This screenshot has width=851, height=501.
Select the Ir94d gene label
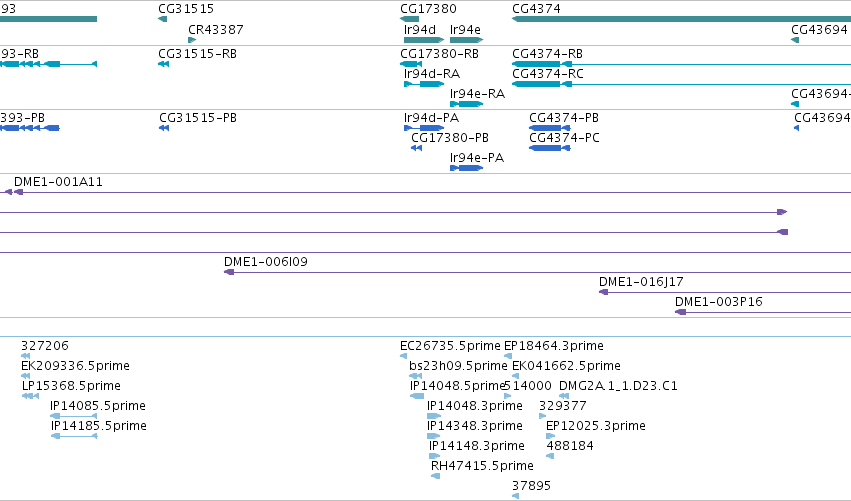coord(420,30)
